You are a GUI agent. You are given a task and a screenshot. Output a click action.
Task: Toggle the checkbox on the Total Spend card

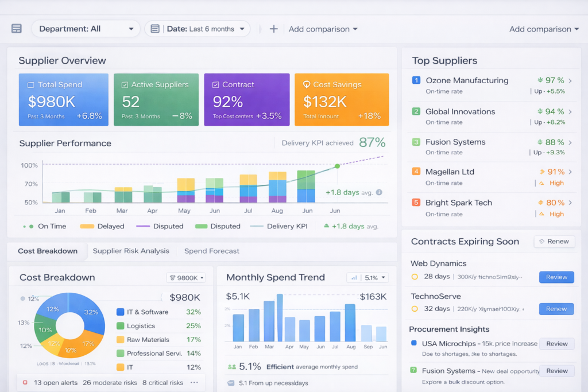(x=30, y=84)
